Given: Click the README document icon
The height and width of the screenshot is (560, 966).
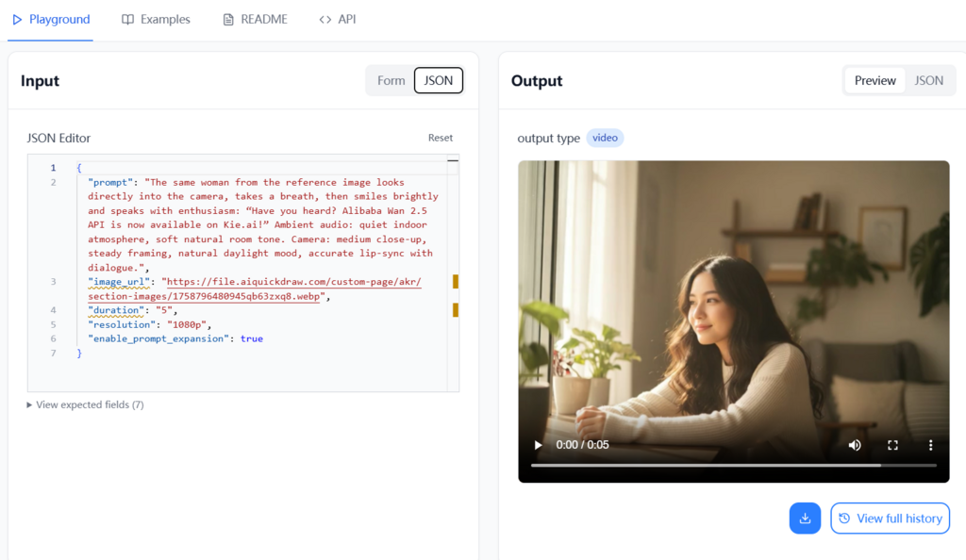Looking at the screenshot, I should (x=228, y=19).
